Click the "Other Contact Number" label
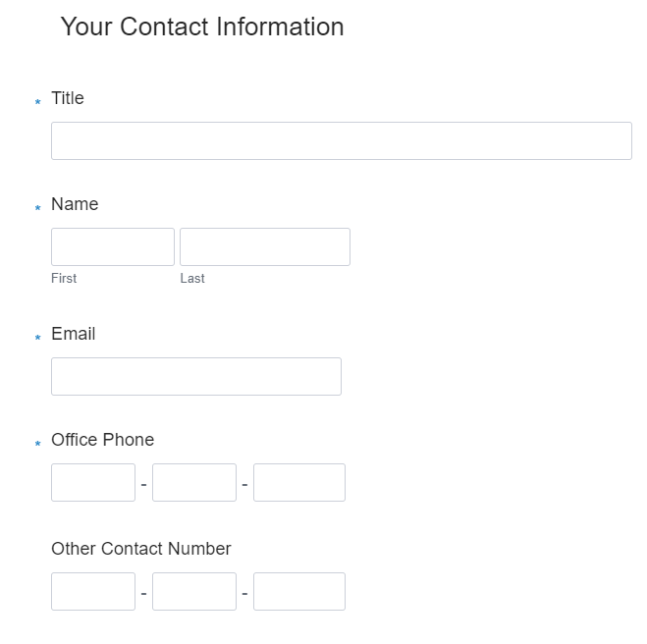Viewport: 647px width, 644px height. point(141,549)
